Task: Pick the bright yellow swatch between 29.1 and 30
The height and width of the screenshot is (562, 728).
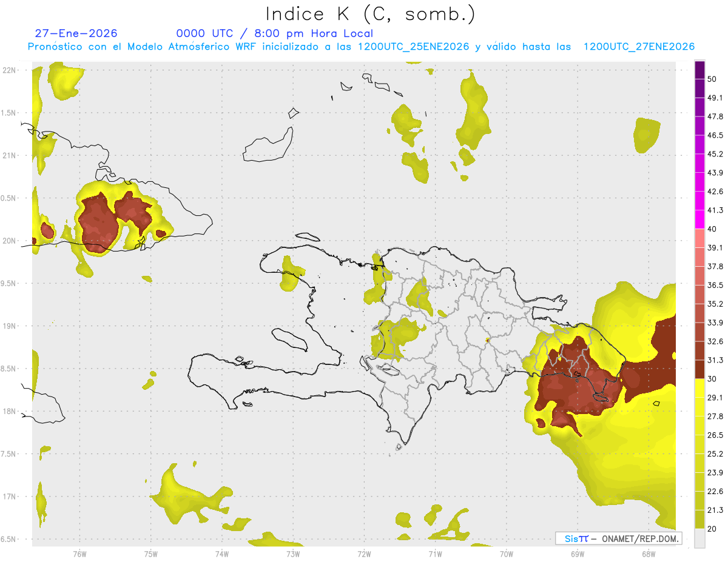Action: click(x=700, y=388)
